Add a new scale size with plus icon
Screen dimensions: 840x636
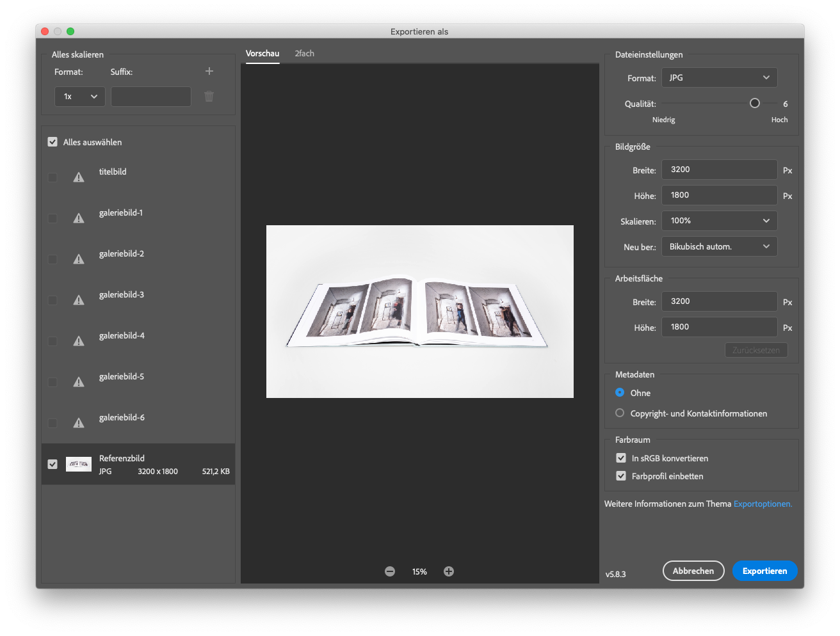coord(209,71)
